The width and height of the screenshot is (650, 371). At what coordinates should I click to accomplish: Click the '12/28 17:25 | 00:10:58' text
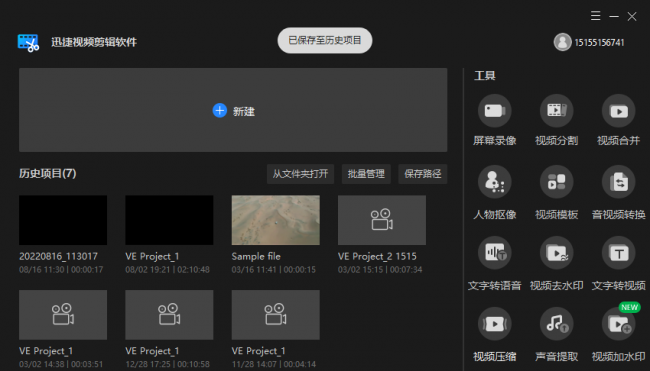click(x=167, y=364)
